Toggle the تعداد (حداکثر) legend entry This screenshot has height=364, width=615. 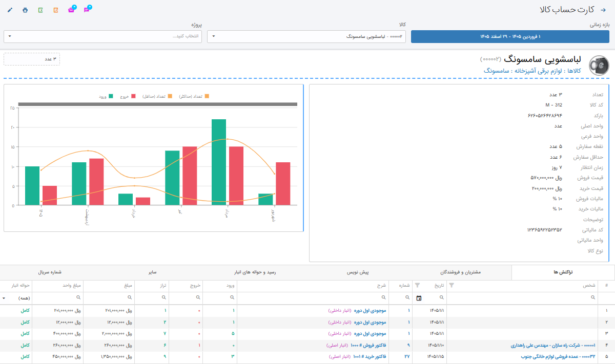(194, 96)
